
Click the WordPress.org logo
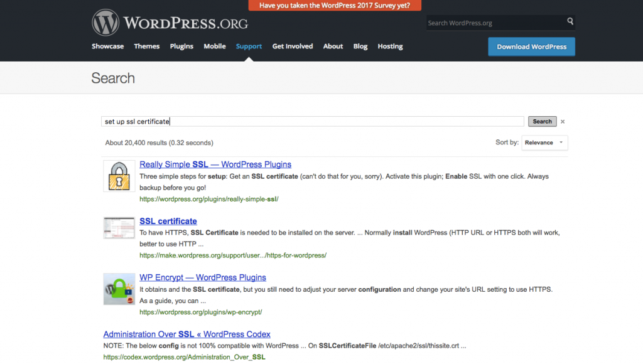170,22
